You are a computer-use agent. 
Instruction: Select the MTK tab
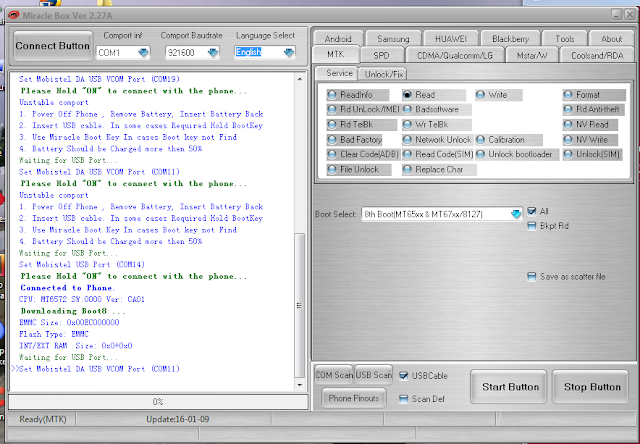(336, 54)
